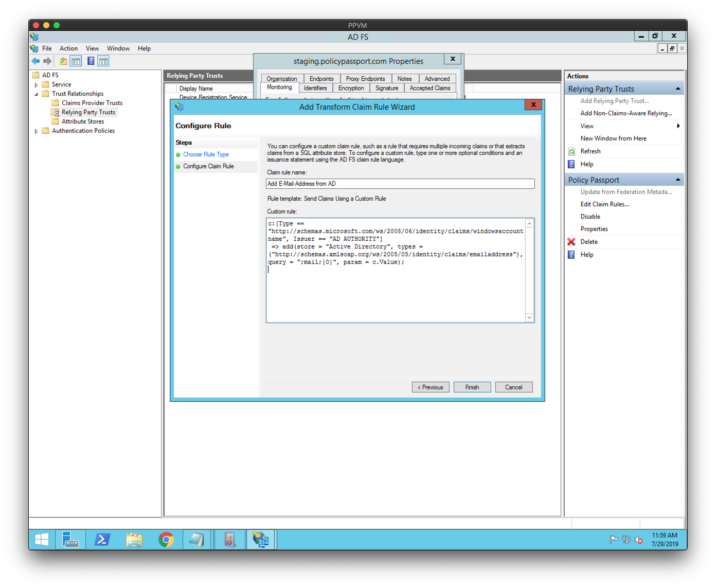Select Attribute Stores tree item

[x=83, y=121]
